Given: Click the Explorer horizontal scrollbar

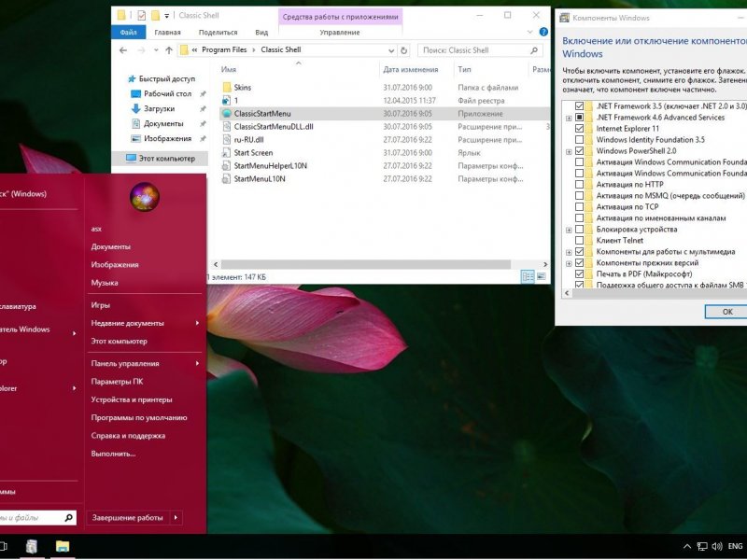Looking at the screenshot, I should (x=365, y=264).
